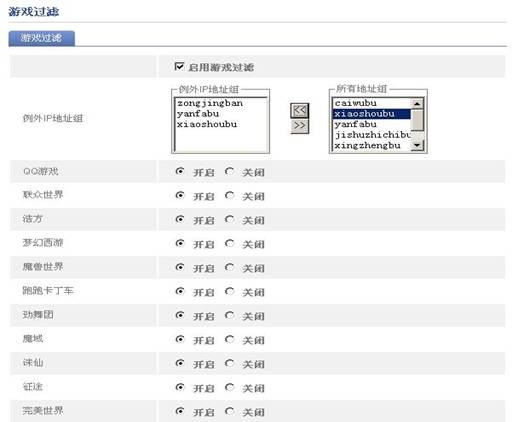Image resolution: width=518 pixels, height=422 pixels.
Task: Select yanfabu in exception IP list
Action: click(x=198, y=114)
